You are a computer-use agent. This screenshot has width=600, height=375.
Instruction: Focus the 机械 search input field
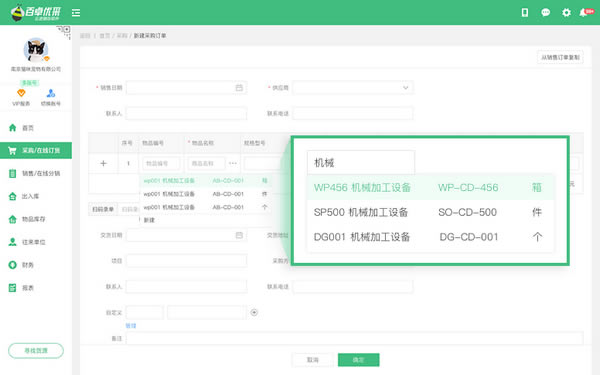360,163
